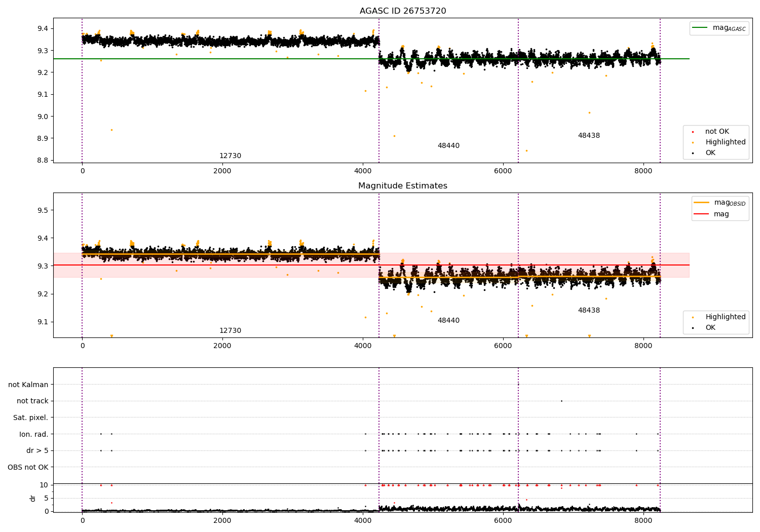This screenshot has width=760, height=532.
Task: Click the '9.2' y-axis tick in middle plot
Action: [43, 294]
